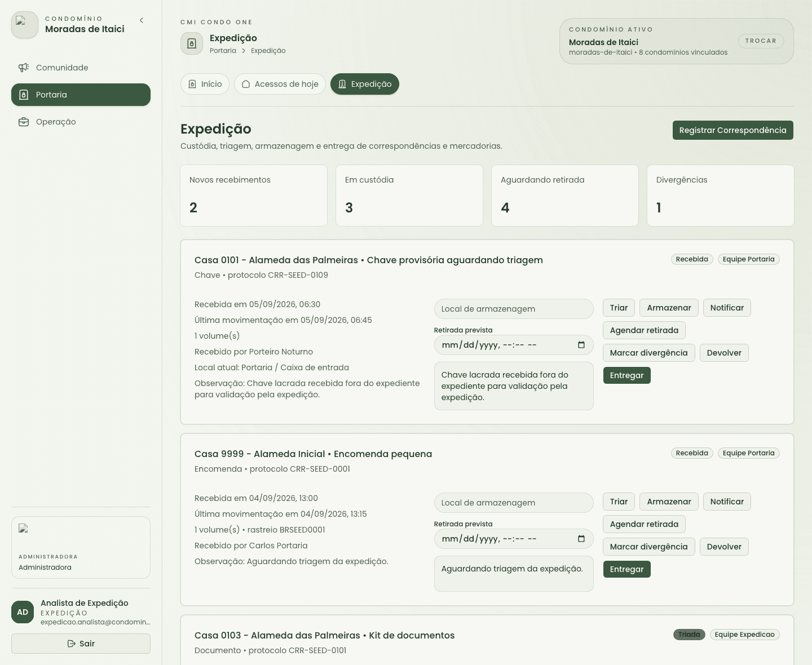Image resolution: width=812 pixels, height=665 pixels.
Task: Click Devolver for Casa 0101
Action: [x=724, y=353]
